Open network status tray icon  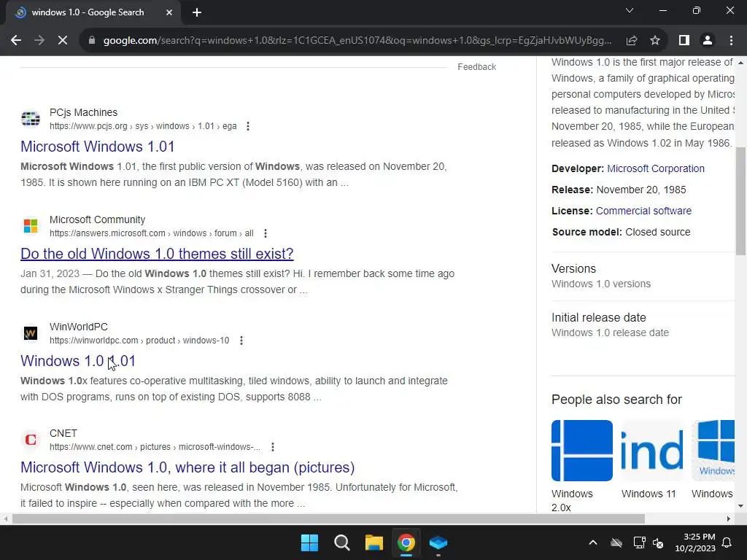(639, 542)
